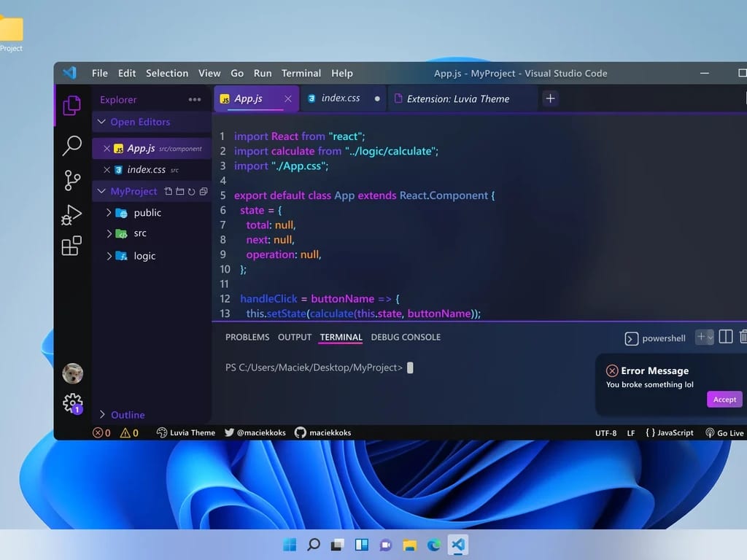Expand the logic folder

[109, 256]
